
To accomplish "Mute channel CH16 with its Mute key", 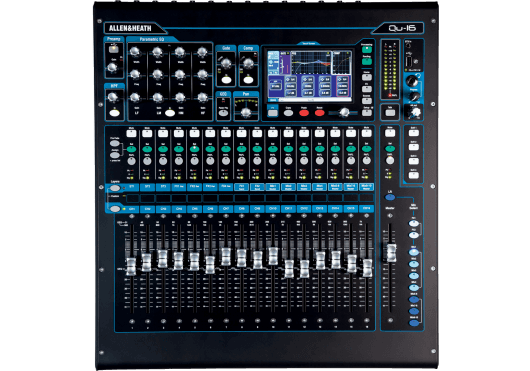I will point(366,133).
